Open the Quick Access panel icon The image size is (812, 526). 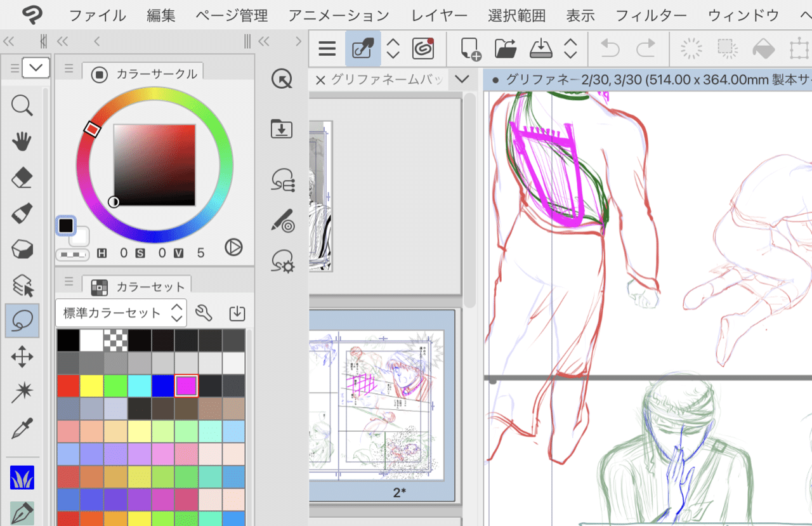(282, 79)
